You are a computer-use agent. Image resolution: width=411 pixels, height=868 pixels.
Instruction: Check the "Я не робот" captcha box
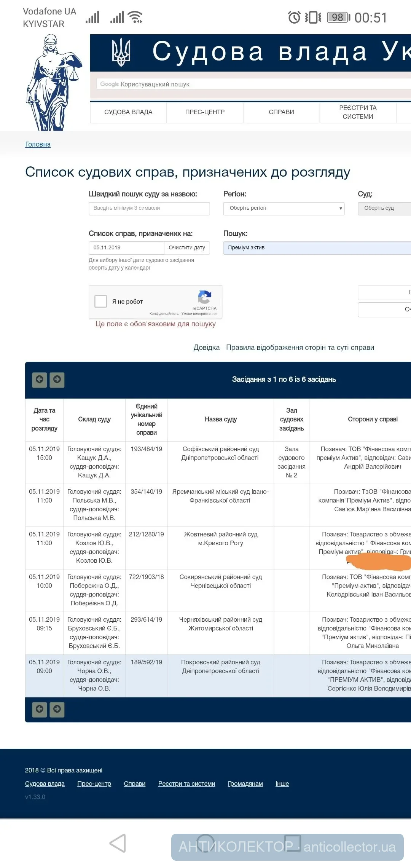coord(100,301)
